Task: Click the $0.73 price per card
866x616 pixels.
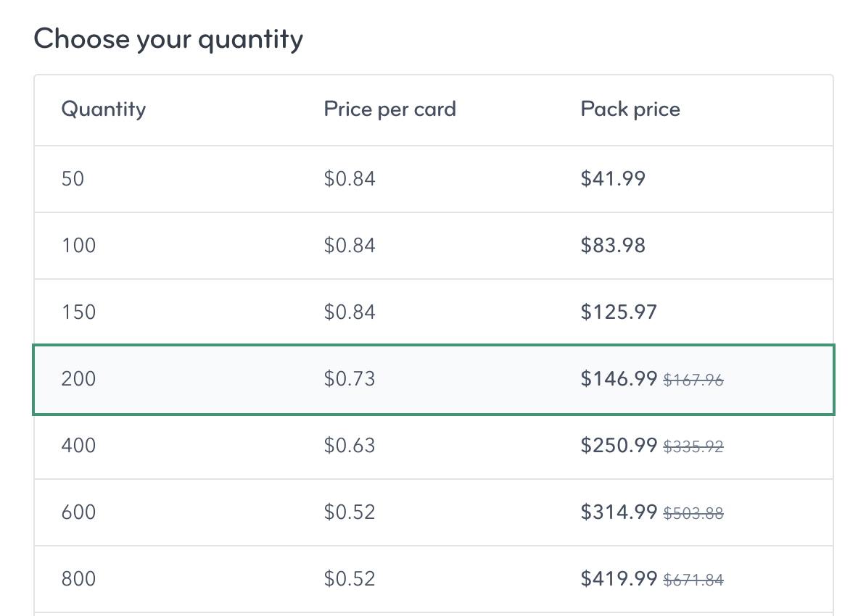Action: coord(350,379)
